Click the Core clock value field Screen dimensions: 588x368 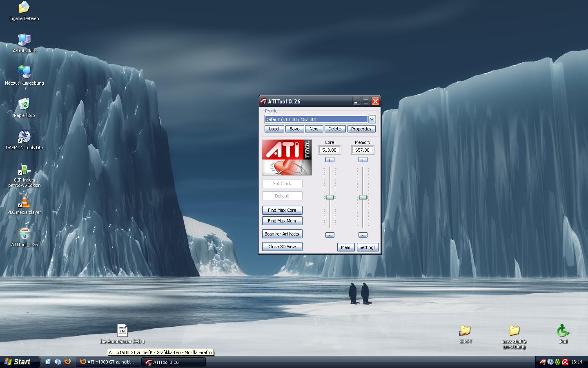pyautogui.click(x=330, y=150)
